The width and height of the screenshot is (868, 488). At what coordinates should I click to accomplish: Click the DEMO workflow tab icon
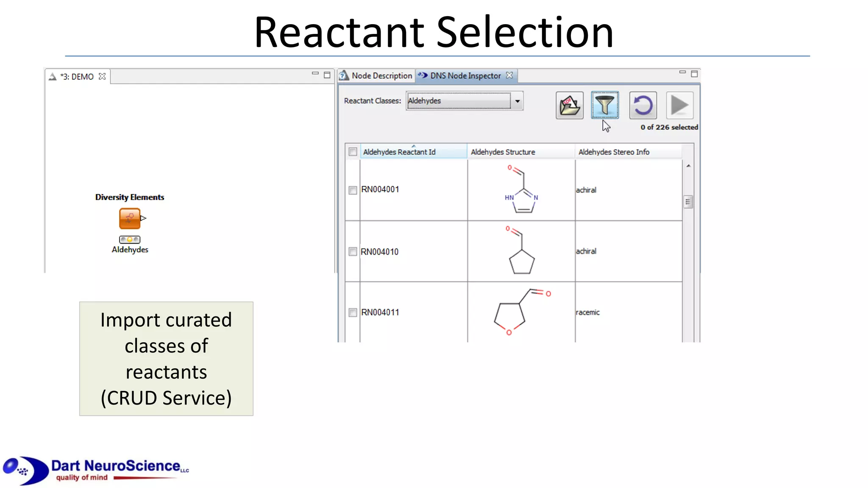coord(53,77)
